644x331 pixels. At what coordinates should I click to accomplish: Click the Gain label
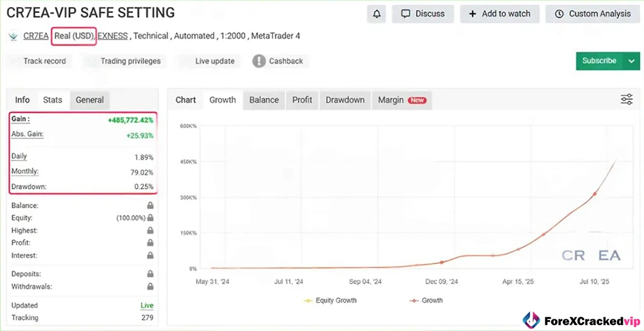point(21,119)
